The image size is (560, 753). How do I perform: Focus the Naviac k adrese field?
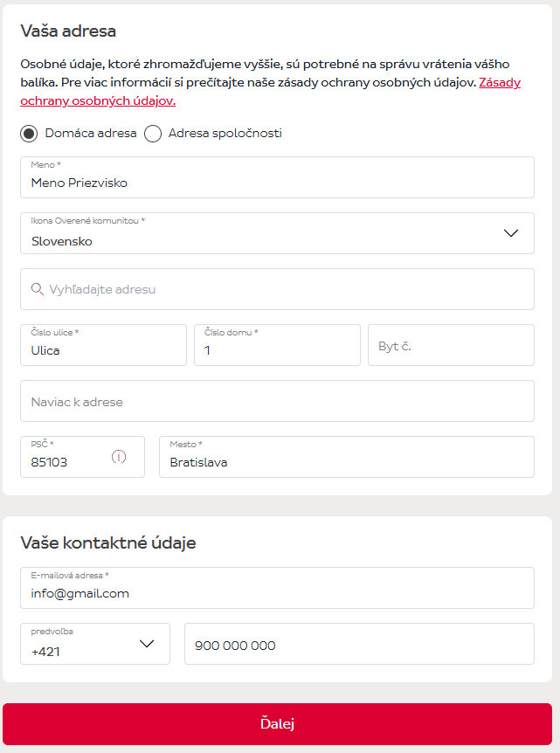(277, 402)
